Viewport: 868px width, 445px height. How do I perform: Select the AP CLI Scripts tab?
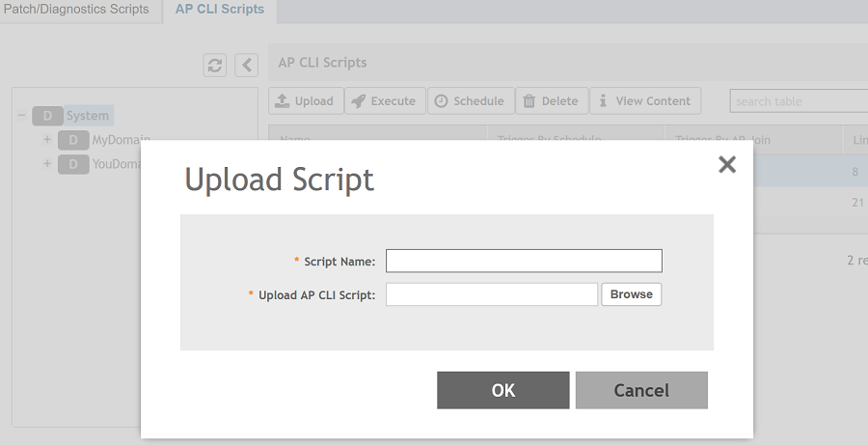tap(220, 10)
